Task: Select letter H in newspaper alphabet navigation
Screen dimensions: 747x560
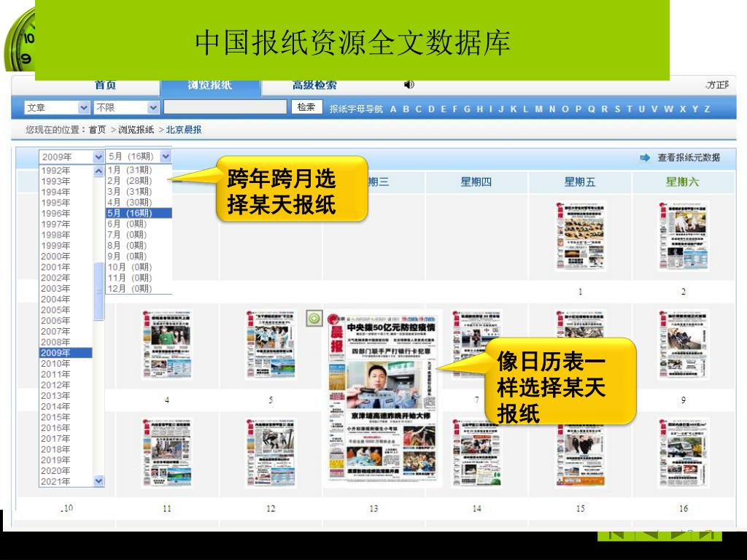Action: tap(480, 109)
